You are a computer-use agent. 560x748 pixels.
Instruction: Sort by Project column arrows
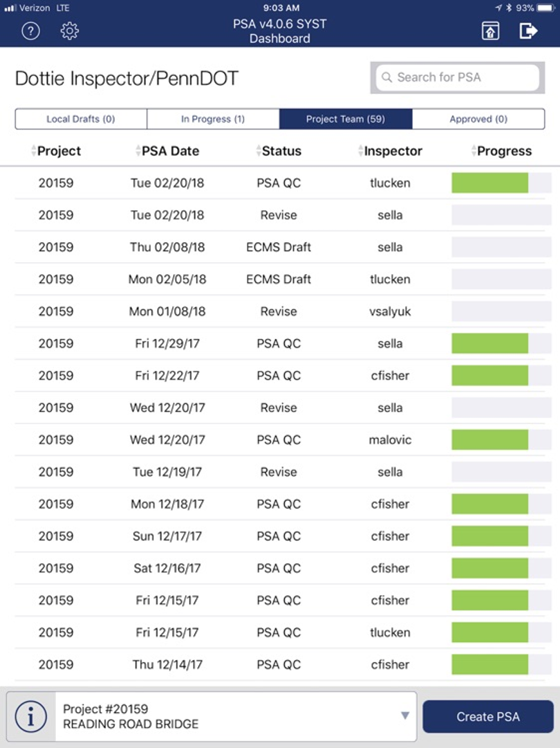coord(33,151)
